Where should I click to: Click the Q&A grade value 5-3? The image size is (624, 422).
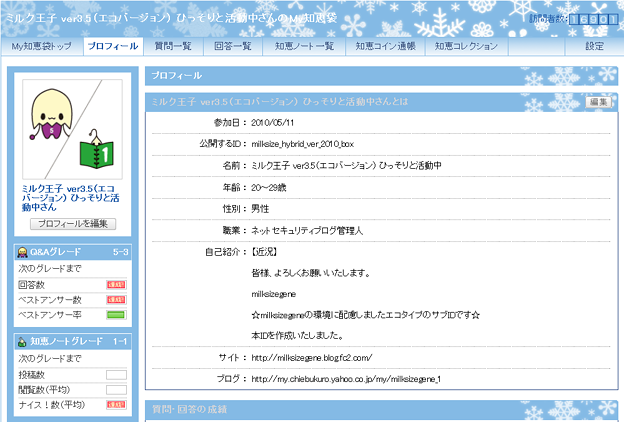(x=121, y=252)
